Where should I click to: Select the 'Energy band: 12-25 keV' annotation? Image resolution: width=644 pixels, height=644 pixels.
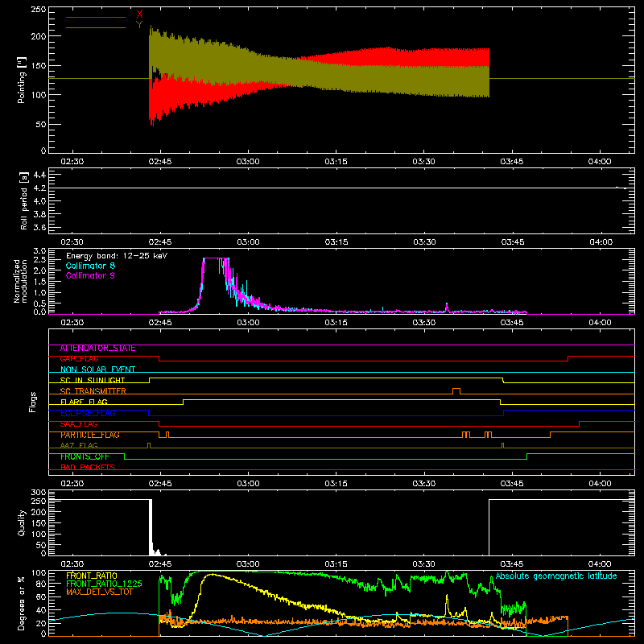point(117,256)
